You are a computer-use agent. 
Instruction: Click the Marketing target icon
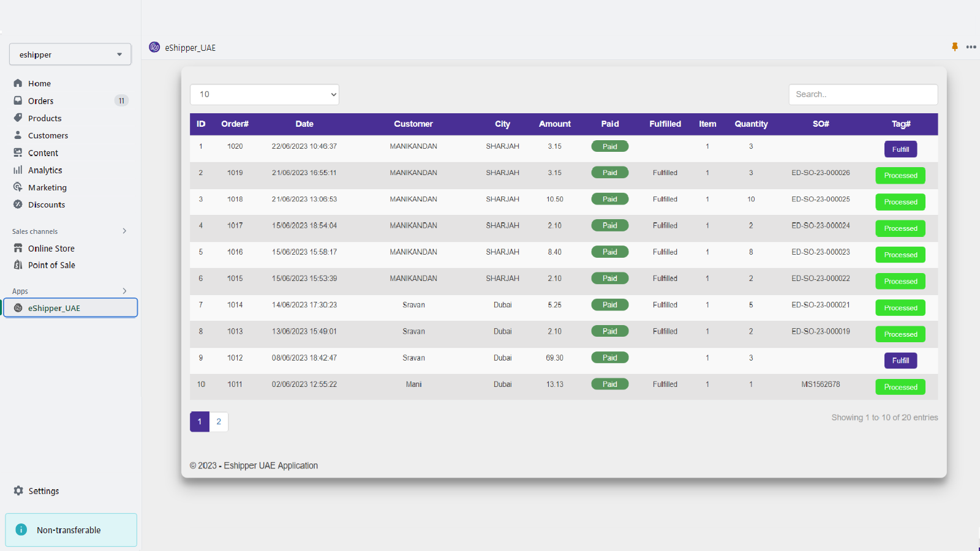click(x=18, y=187)
